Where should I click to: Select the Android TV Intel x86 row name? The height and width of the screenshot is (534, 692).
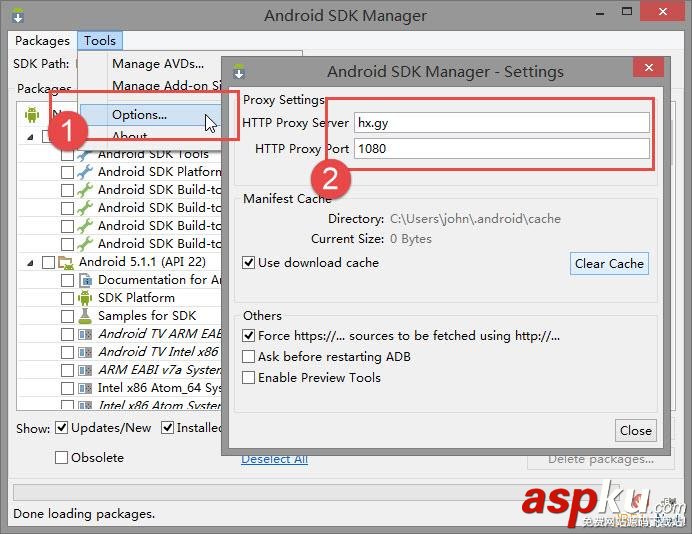pos(158,352)
